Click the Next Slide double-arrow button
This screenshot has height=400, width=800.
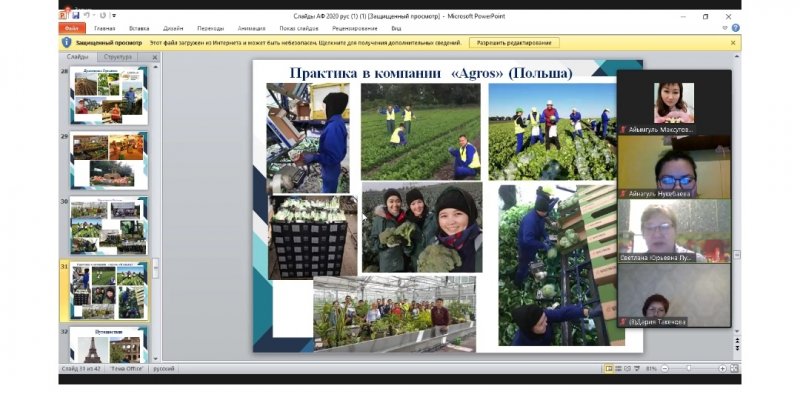pyautogui.click(x=736, y=348)
